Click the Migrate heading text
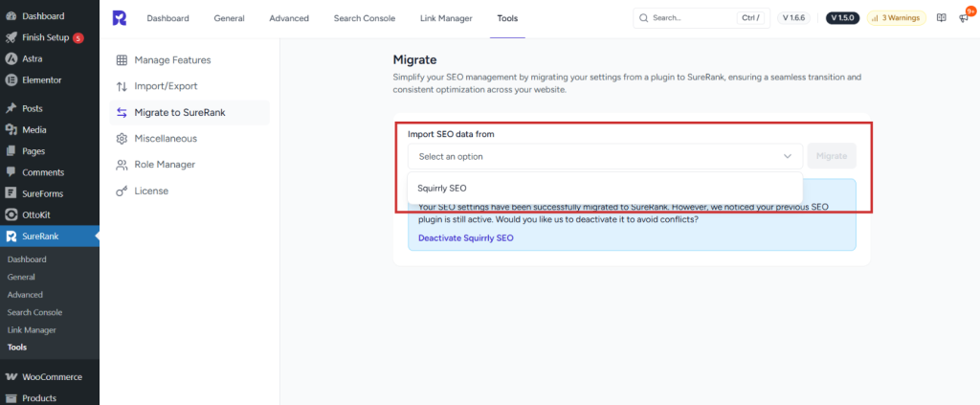The image size is (980, 405). [414, 60]
